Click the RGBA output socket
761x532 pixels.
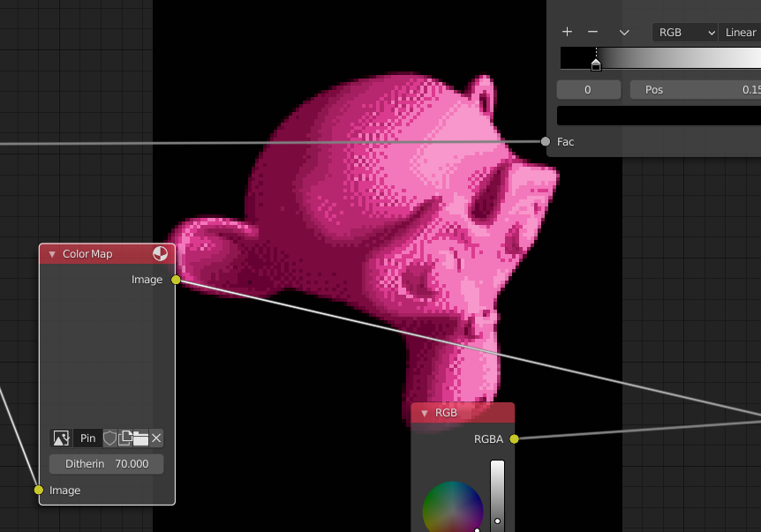pos(515,438)
